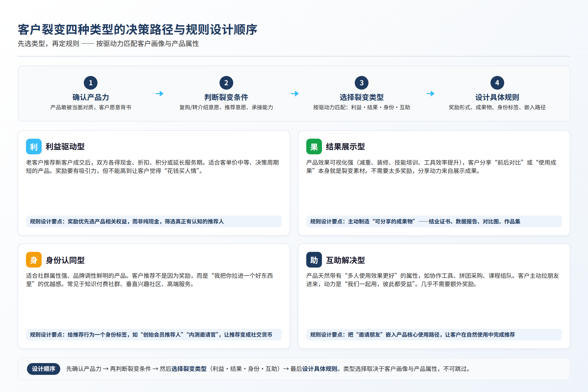Click rule tip 给推荐行为一个身份标签
The width and height of the screenshot is (588, 392).
click(x=154, y=335)
